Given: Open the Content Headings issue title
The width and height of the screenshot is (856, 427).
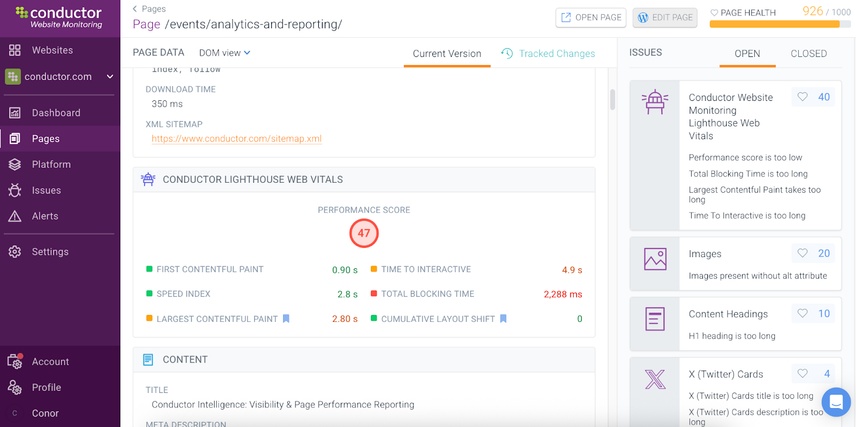Looking at the screenshot, I should (728, 314).
